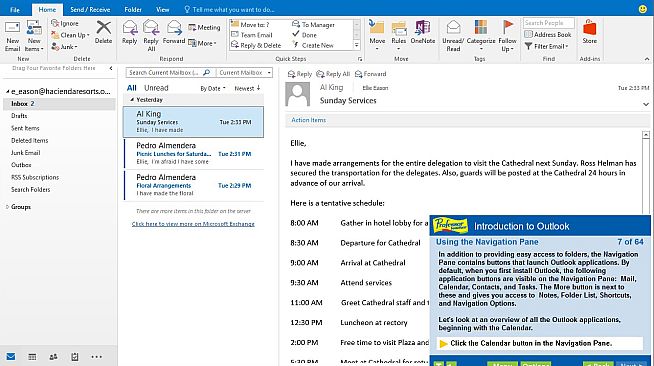Open the File tab
Viewport: 654px width, 366px height.
click(15, 9)
